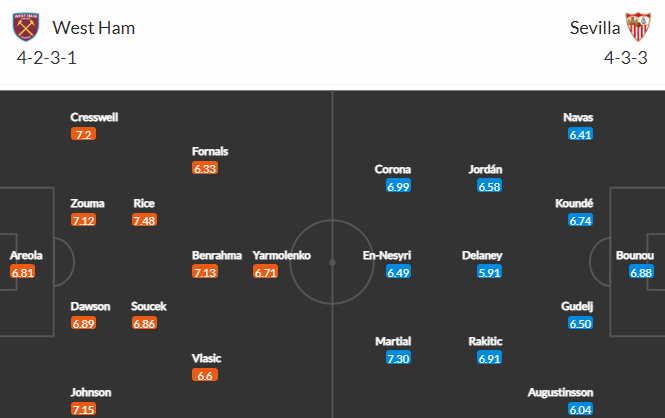Click Areola's 6.81 rating badge
This screenshot has height=418, width=665.
point(22,272)
